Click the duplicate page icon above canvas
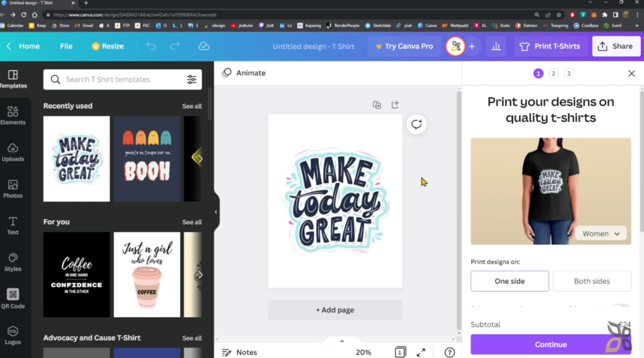644x358 pixels. pos(377,105)
